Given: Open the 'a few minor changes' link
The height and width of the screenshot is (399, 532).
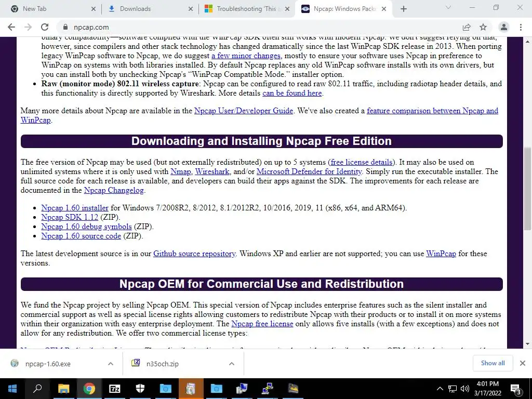Looking at the screenshot, I should [247, 56].
